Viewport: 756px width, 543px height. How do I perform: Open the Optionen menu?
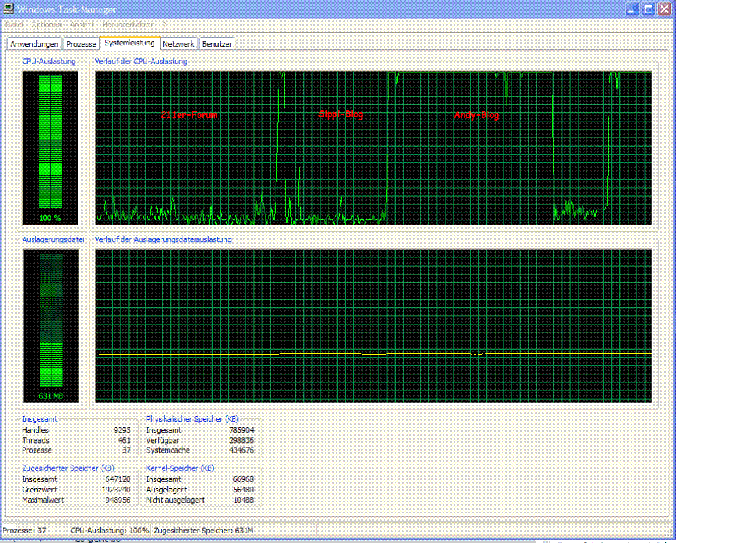click(x=46, y=24)
